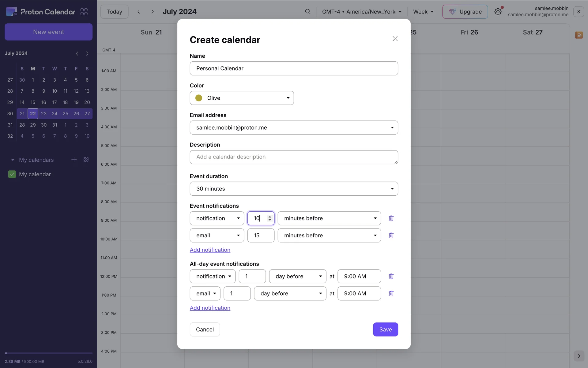Go to next week arrow
Image resolution: width=588 pixels, height=368 pixels.
point(153,12)
